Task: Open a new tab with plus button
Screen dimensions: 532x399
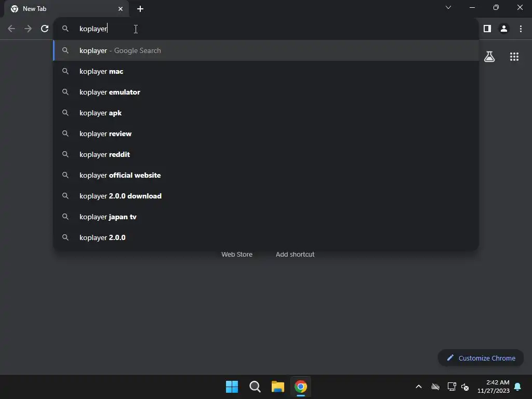Action: click(x=140, y=9)
